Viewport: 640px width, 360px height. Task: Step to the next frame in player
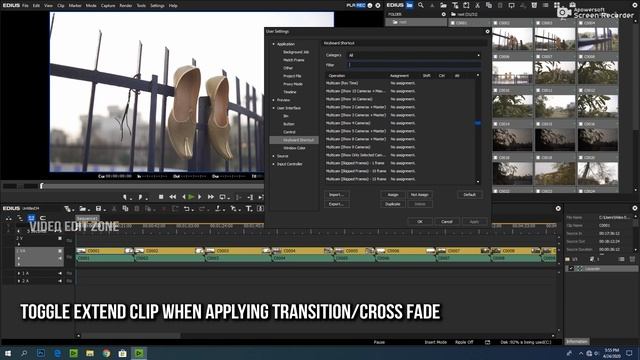click(x=200, y=197)
